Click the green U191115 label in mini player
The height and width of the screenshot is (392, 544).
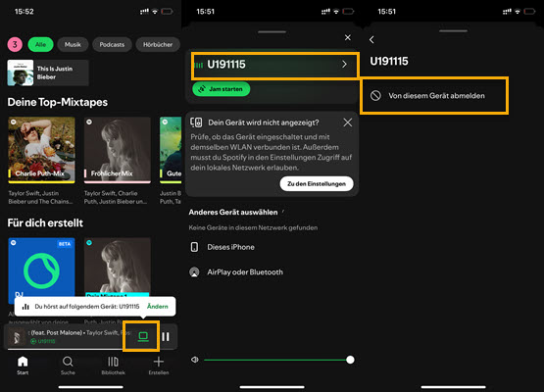coord(46,341)
